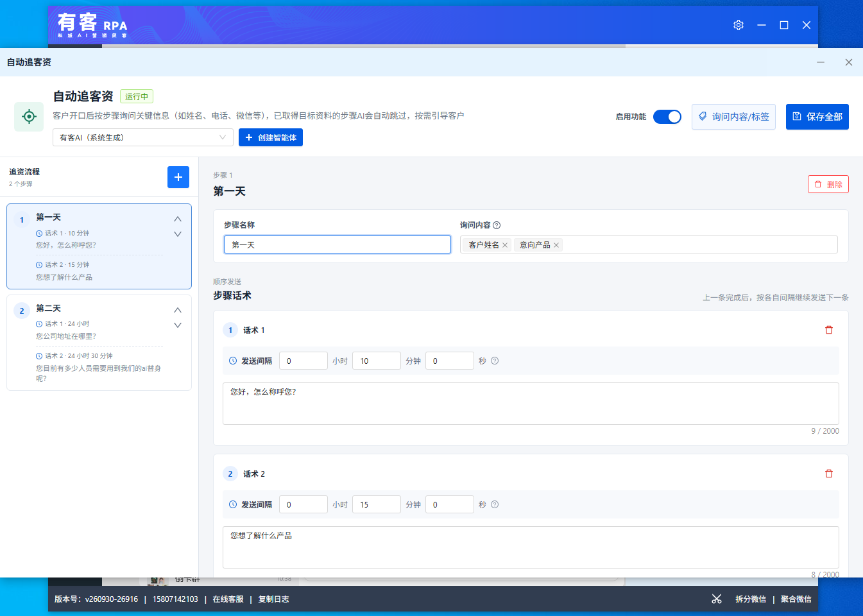The height and width of the screenshot is (616, 863).
Task: Click the 秒 field of 话术 2
Action: [450, 504]
